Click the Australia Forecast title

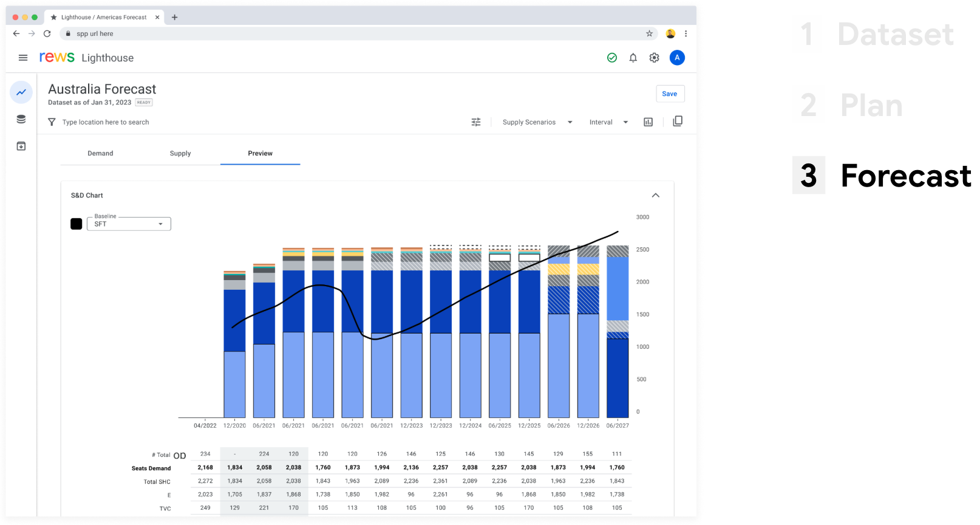[102, 89]
